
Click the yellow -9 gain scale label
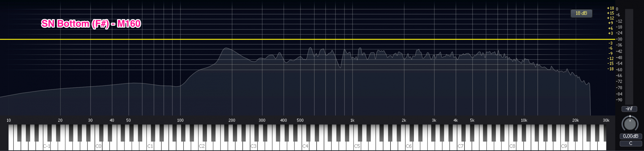point(610,53)
